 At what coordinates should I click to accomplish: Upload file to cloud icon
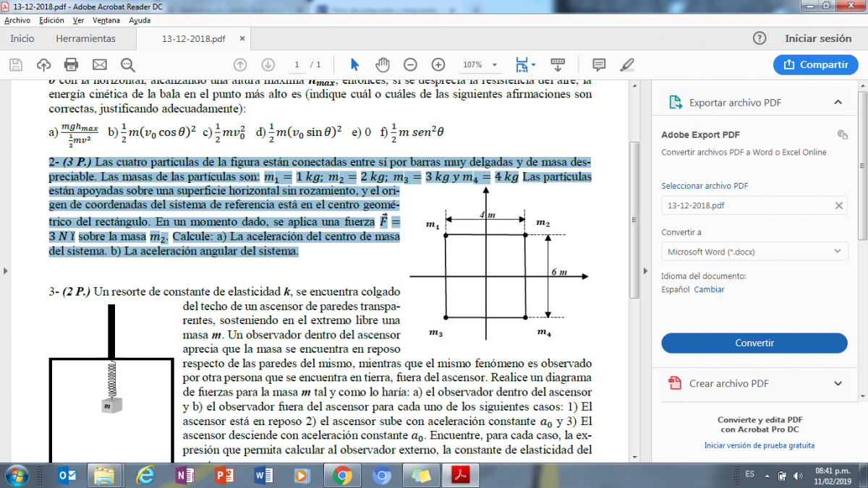point(43,64)
